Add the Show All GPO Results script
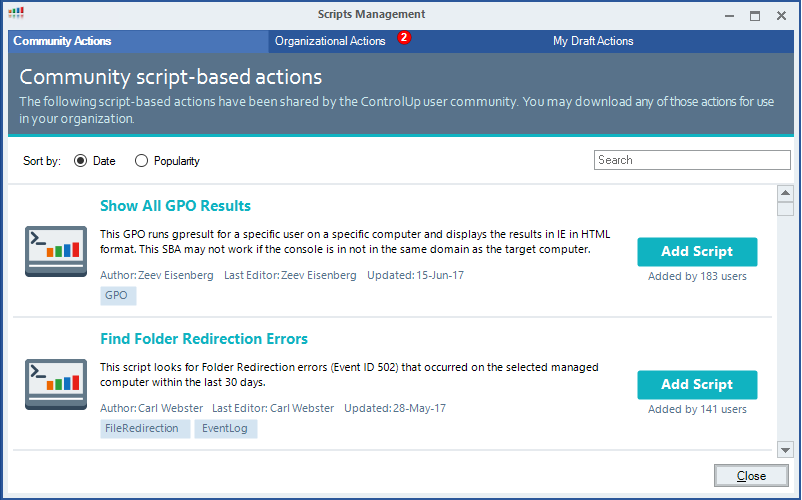802x500 pixels. coord(697,252)
